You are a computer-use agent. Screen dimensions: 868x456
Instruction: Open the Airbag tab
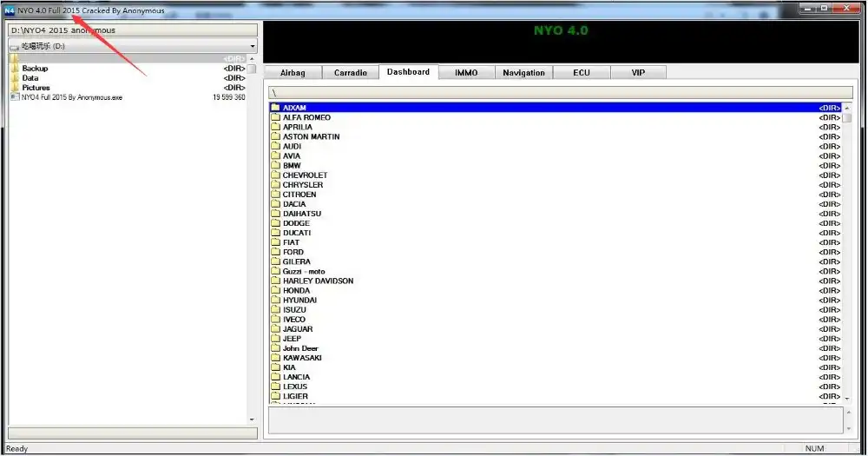(x=293, y=73)
